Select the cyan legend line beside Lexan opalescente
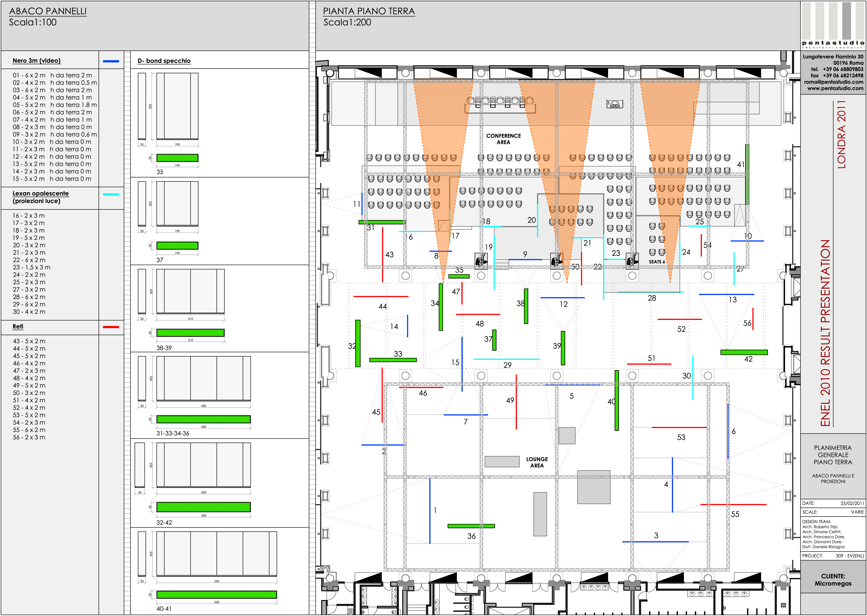Viewport: 867px width, 616px height. coord(111,194)
